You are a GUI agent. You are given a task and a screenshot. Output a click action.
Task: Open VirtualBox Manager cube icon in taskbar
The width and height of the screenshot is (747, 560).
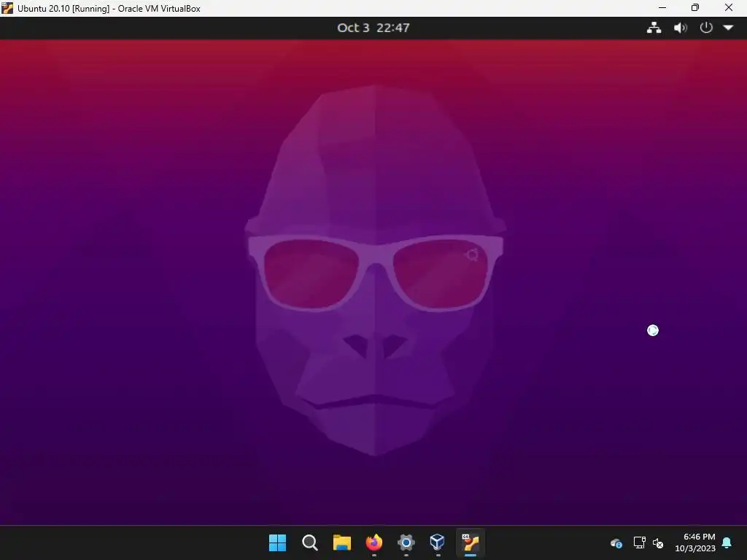(x=438, y=542)
